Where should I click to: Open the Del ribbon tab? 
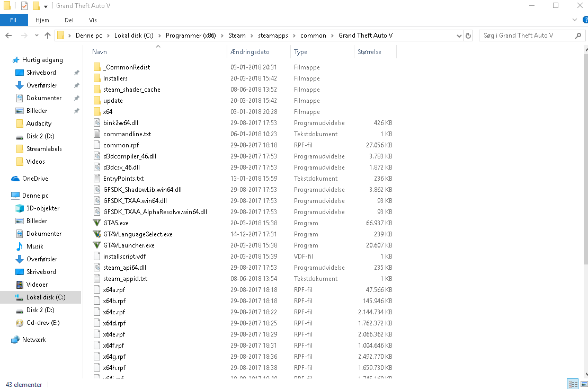point(69,20)
